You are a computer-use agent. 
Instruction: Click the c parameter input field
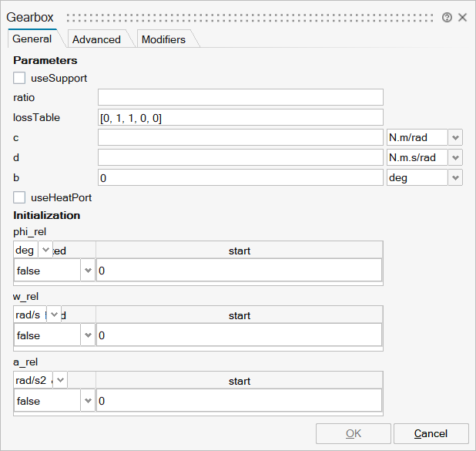point(240,137)
